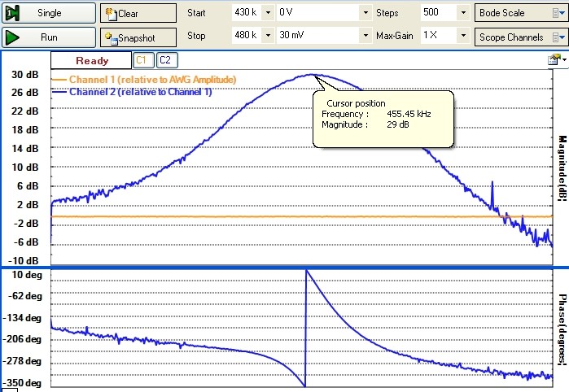Open the Steps 500 dropdown

point(462,13)
